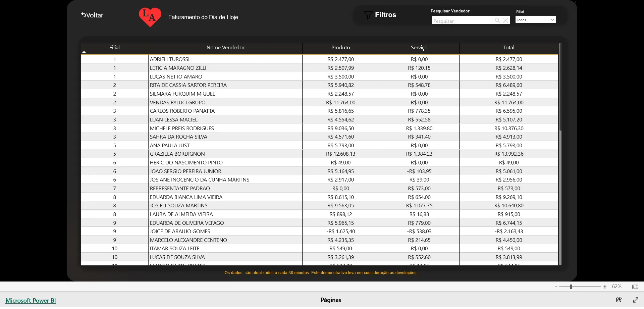
Task: Go back with the Voltar button
Action: tap(92, 15)
